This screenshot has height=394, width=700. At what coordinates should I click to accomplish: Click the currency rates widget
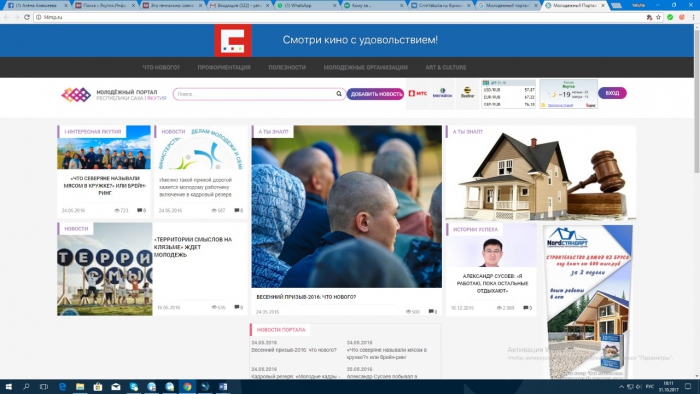(x=508, y=94)
